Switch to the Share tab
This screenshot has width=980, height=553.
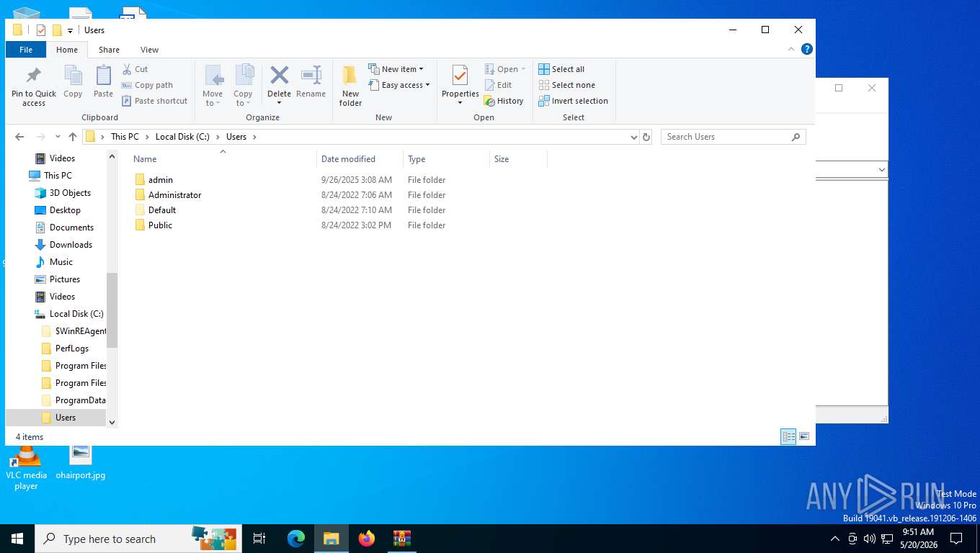109,50
